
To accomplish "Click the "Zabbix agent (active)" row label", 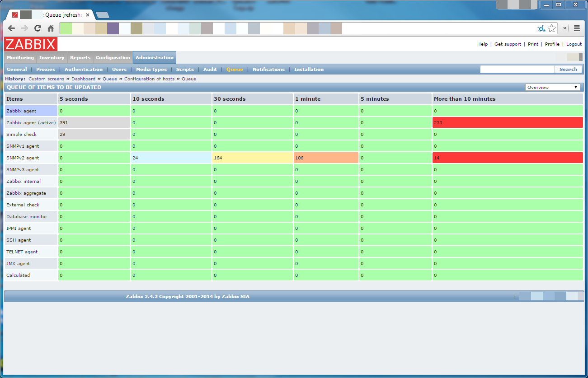I will coord(31,122).
